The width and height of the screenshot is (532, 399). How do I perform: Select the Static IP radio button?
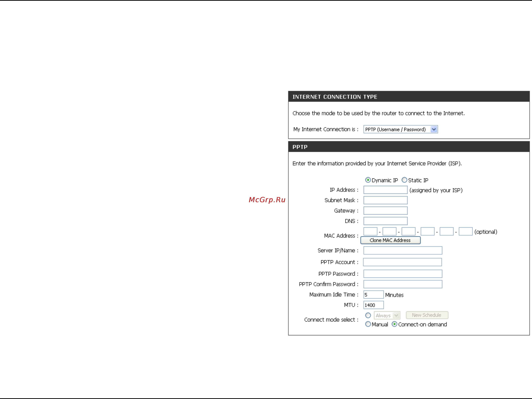tap(404, 180)
